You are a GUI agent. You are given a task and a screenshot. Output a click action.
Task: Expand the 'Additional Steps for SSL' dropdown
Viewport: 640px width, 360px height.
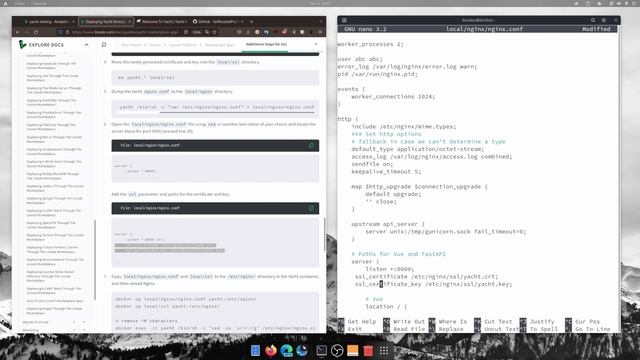point(316,44)
